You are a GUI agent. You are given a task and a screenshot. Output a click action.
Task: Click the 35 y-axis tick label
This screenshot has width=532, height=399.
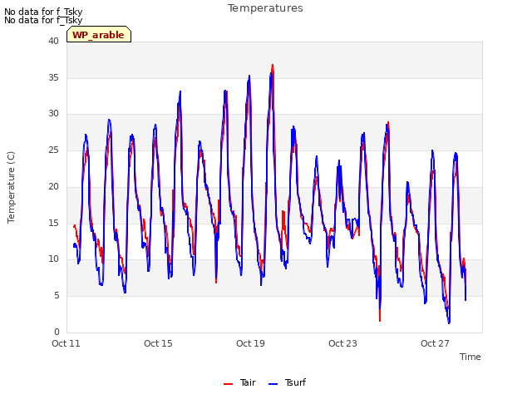[53, 77]
